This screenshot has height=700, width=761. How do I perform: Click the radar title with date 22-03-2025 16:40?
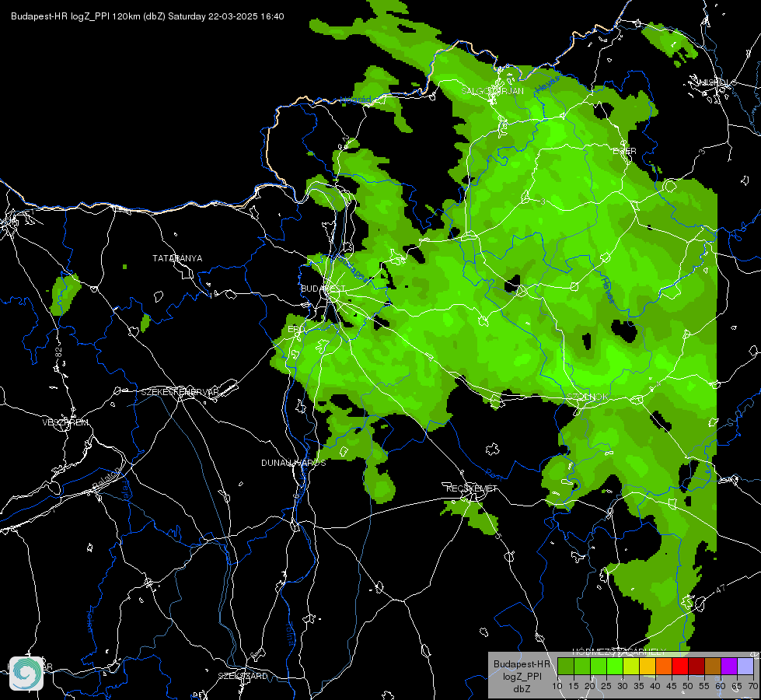tap(148, 16)
